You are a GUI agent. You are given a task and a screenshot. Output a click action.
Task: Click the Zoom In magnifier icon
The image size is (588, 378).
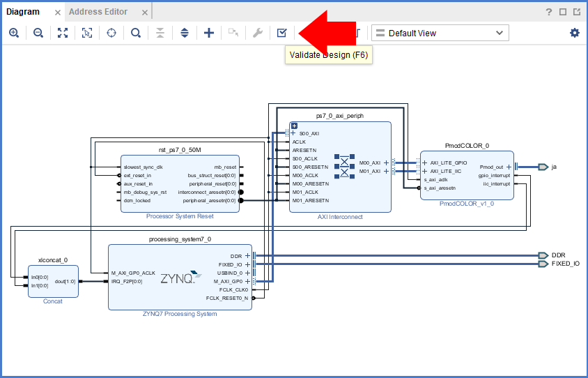tap(14, 33)
